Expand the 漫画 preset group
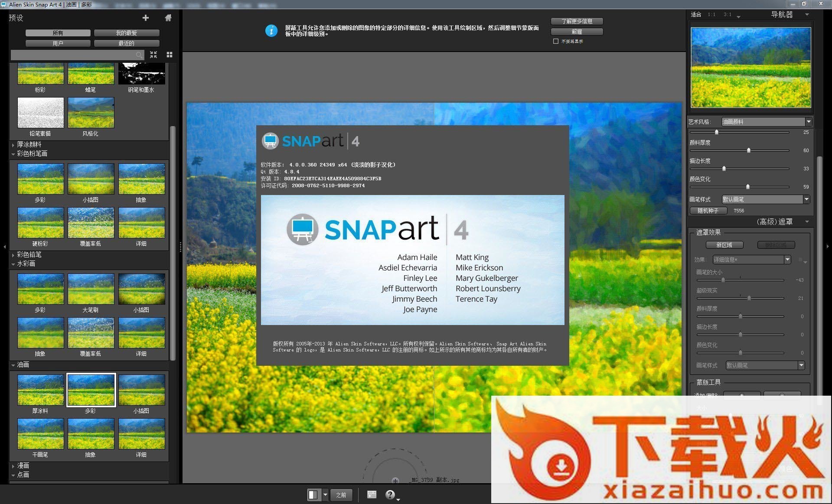Viewport: 832px width, 504px height. coord(13,466)
